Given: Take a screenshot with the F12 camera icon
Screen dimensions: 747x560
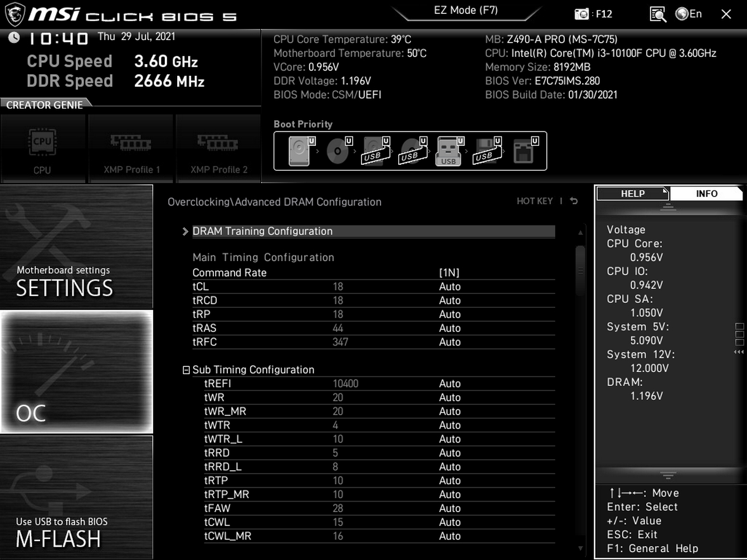Looking at the screenshot, I should 582,14.
